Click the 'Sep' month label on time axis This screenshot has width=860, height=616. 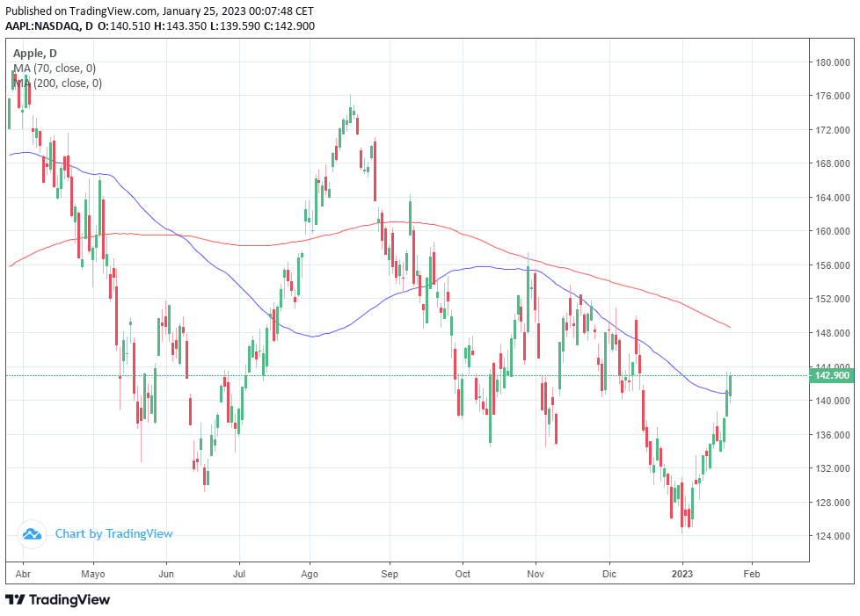[390, 574]
